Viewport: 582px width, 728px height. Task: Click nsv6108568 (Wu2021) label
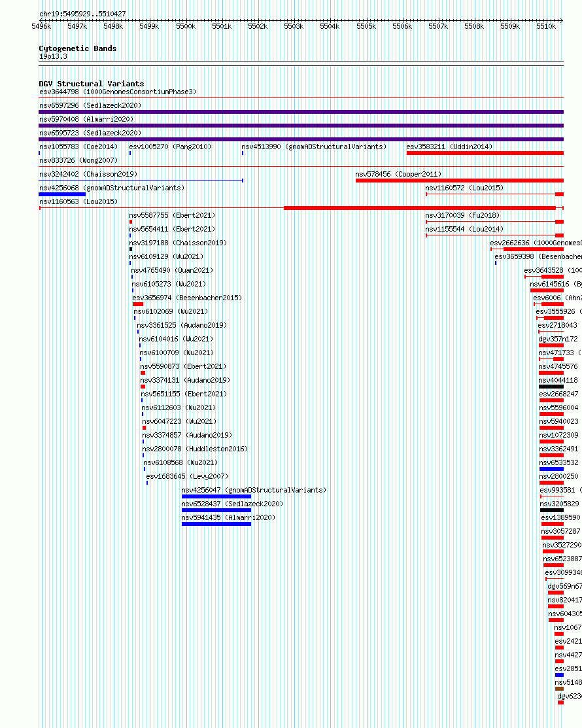pyautogui.click(x=181, y=462)
